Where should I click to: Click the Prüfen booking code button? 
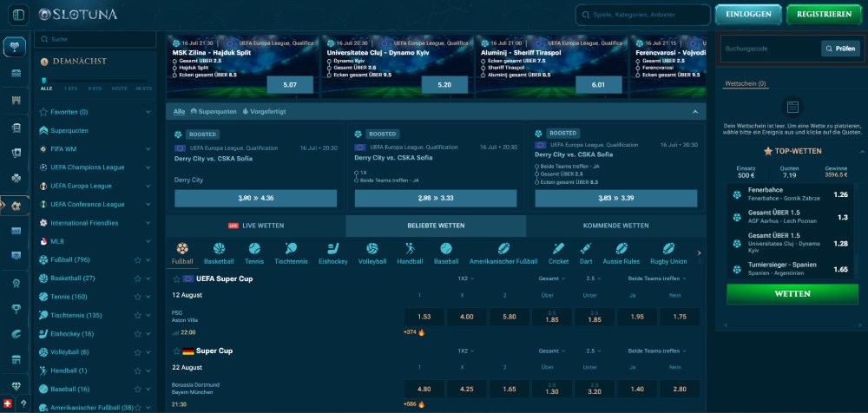tap(840, 49)
